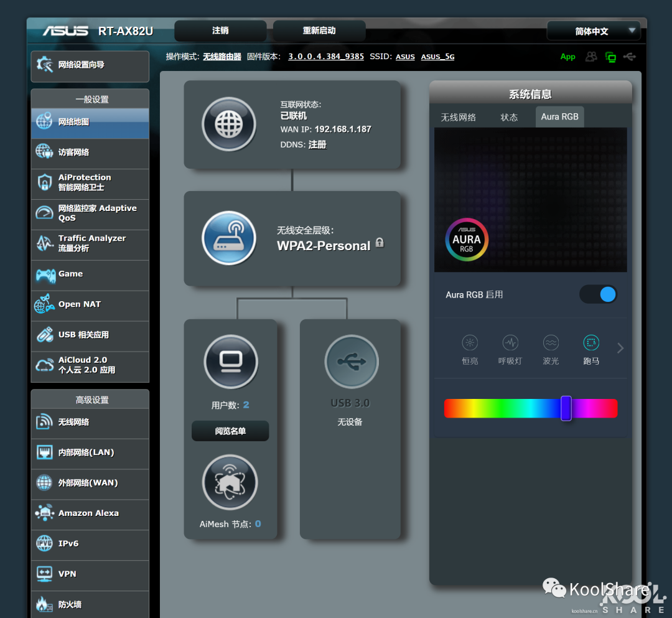This screenshot has width=672, height=618.
Task: Click the AURA RGB logo
Action: click(x=467, y=240)
